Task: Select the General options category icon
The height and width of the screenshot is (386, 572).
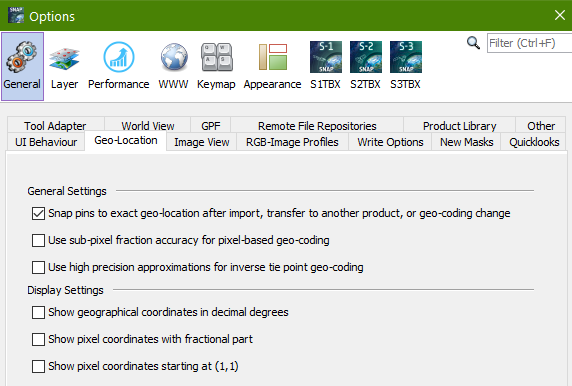Action: pos(22,66)
